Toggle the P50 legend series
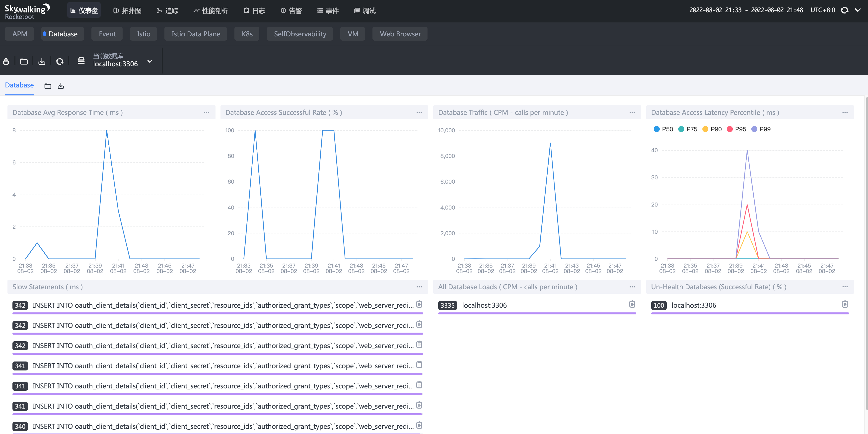868x434 pixels. pyautogui.click(x=663, y=129)
